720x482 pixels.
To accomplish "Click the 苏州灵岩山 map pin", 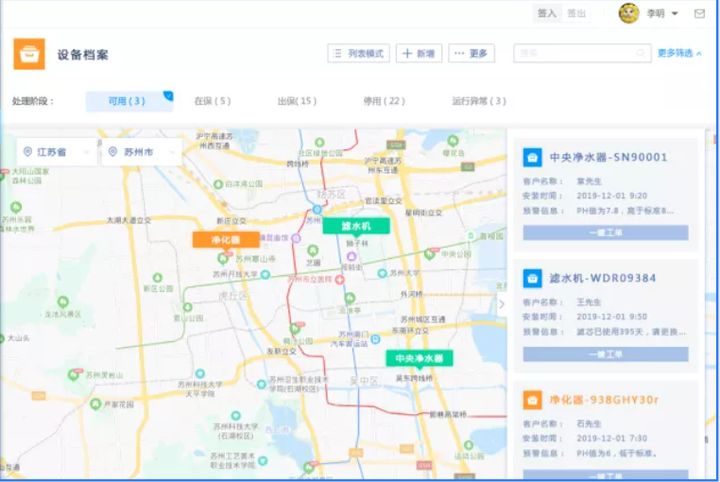I will [73, 375].
